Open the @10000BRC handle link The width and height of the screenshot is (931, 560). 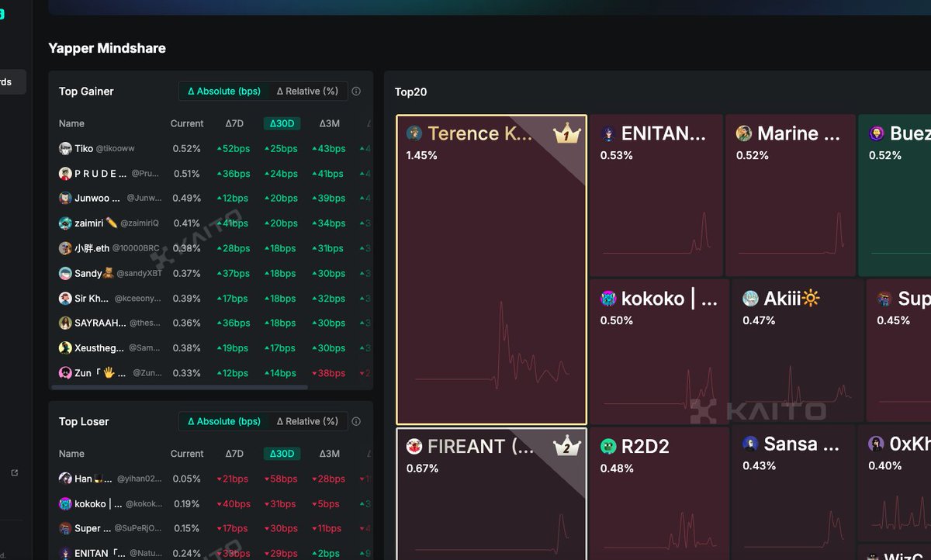(136, 248)
